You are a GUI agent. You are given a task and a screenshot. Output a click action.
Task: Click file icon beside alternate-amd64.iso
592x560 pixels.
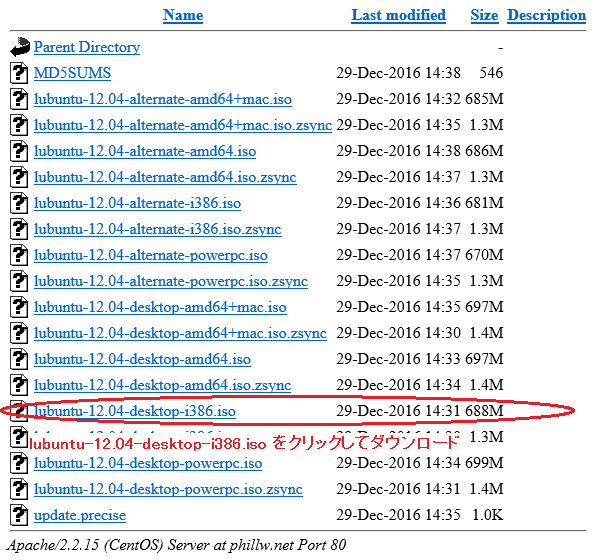pyautogui.click(x=19, y=151)
